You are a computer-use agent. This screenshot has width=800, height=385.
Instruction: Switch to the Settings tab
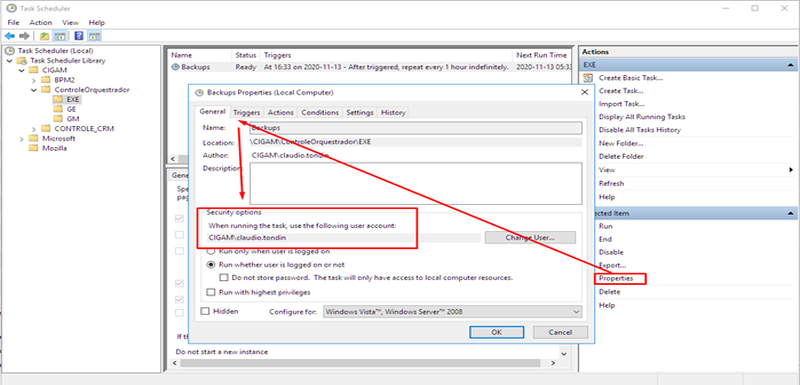[360, 113]
